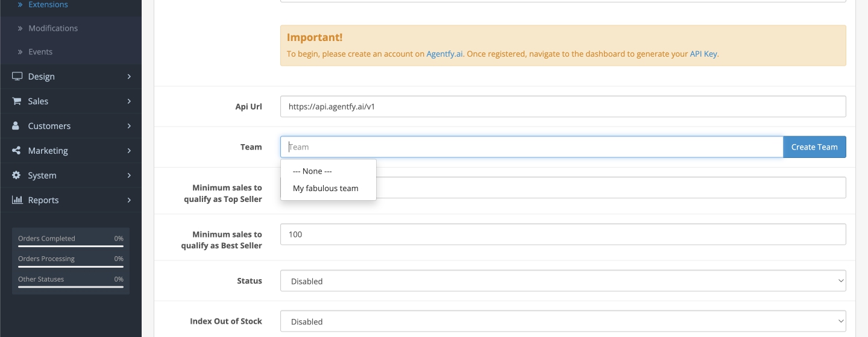Click the Design monitor icon in sidebar
The image size is (868, 337).
[17, 77]
